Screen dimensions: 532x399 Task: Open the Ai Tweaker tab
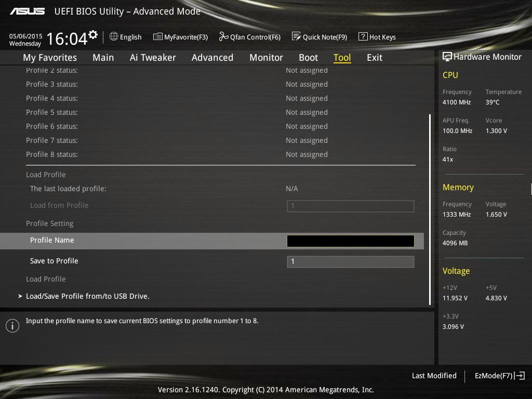click(153, 58)
